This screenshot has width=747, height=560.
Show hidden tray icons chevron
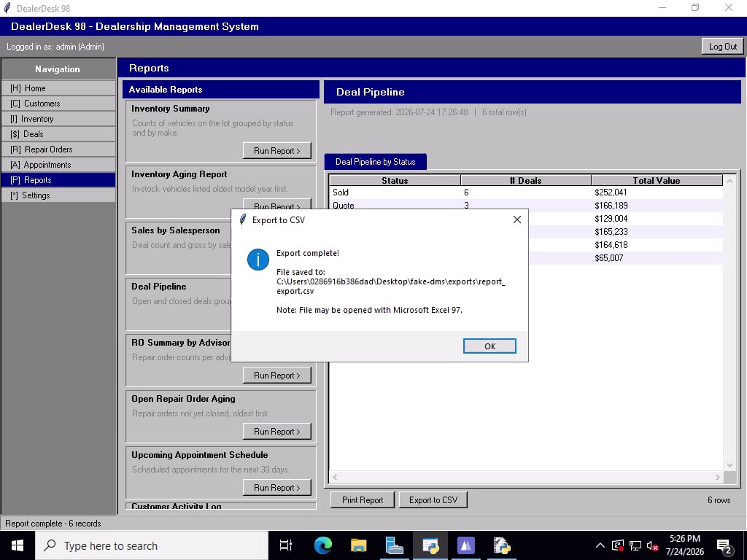click(600, 545)
